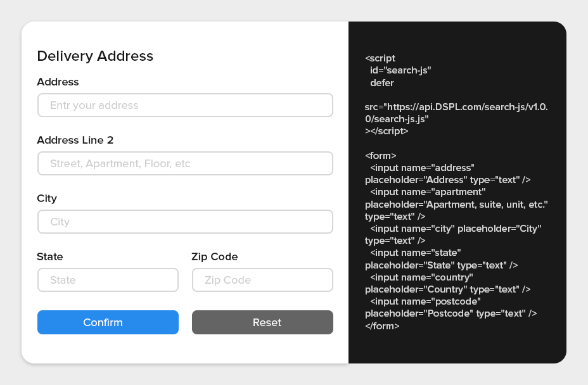Click into the State field
The image size is (588, 385).
click(108, 280)
